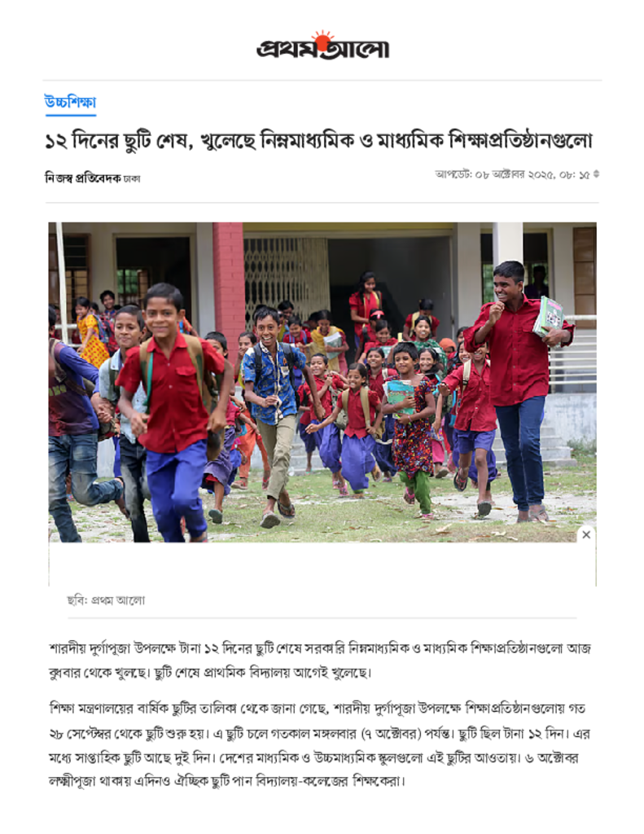Open the উচ্চশিক্ষা category section
The height and width of the screenshot is (834, 644).
pyautogui.click(x=70, y=102)
